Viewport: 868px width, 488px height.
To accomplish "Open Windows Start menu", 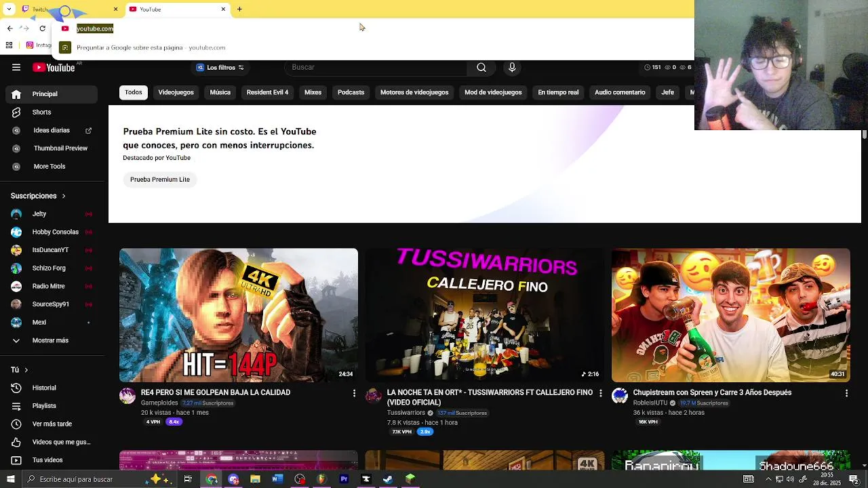I will [10, 479].
